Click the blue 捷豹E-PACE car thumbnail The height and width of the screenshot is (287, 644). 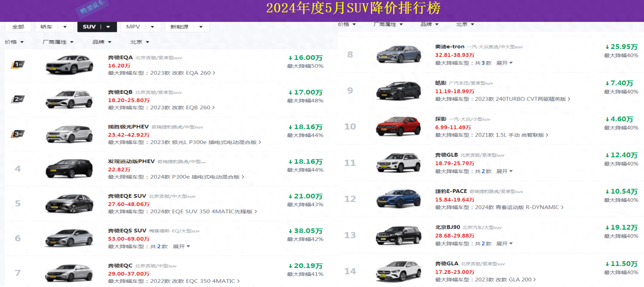click(x=399, y=199)
